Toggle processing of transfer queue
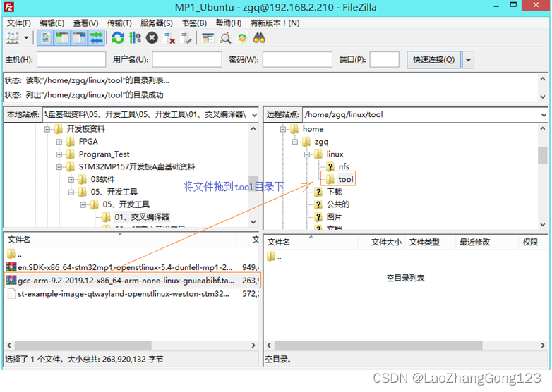This screenshot has height=392, width=552. click(x=135, y=38)
